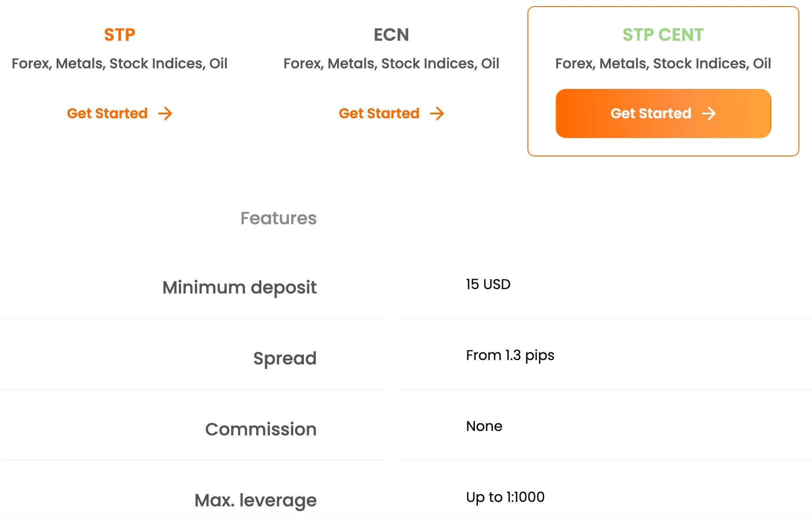Click the arrow icon beside ECN Get Started

437,114
